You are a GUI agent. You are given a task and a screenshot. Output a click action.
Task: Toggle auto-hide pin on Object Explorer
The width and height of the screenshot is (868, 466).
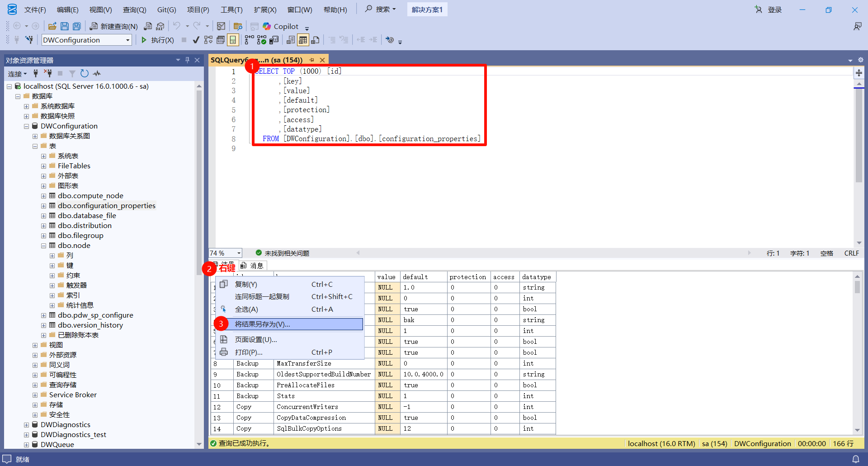point(187,60)
